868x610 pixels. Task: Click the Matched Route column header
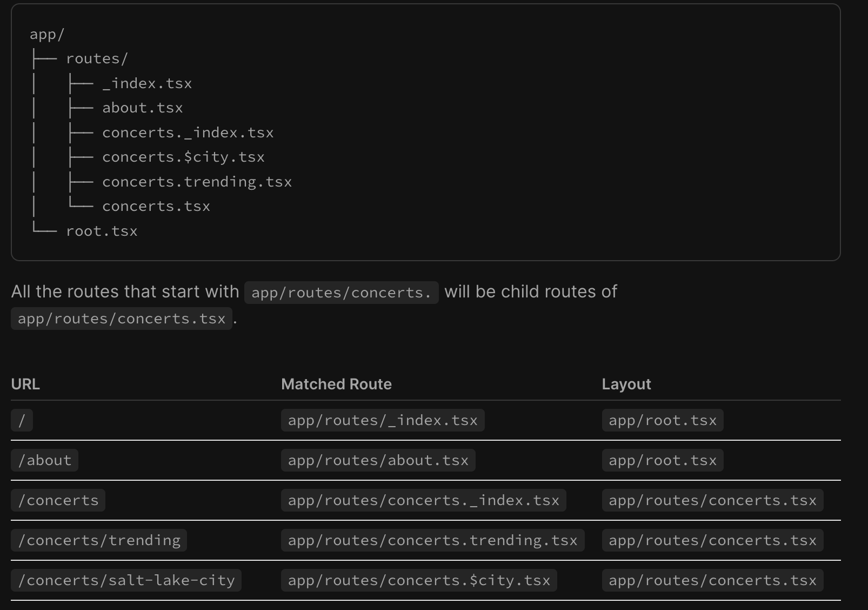coord(336,384)
